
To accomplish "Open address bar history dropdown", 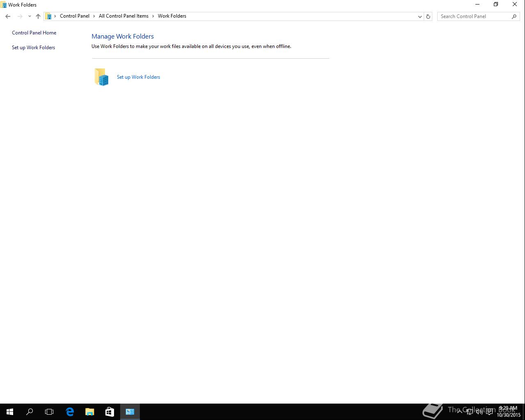I will pyautogui.click(x=420, y=16).
